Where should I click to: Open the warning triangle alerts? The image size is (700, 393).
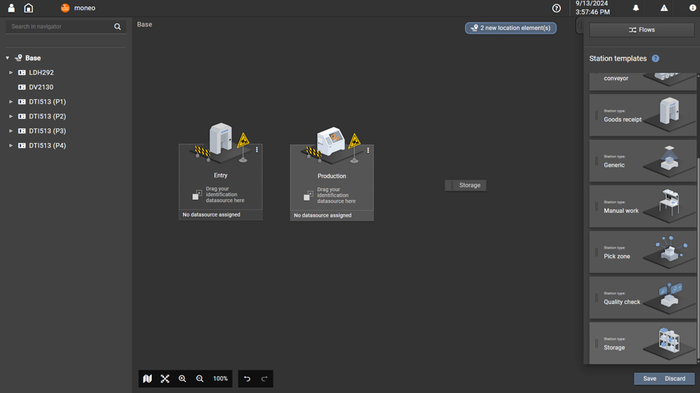pos(664,8)
